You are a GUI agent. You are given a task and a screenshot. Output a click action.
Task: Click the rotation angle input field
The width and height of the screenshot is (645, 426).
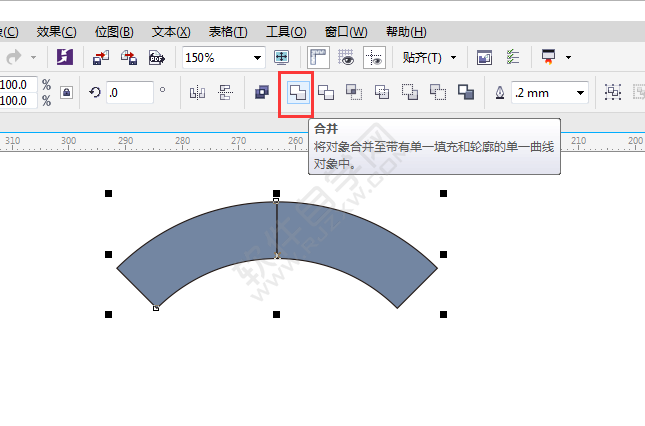(128, 92)
